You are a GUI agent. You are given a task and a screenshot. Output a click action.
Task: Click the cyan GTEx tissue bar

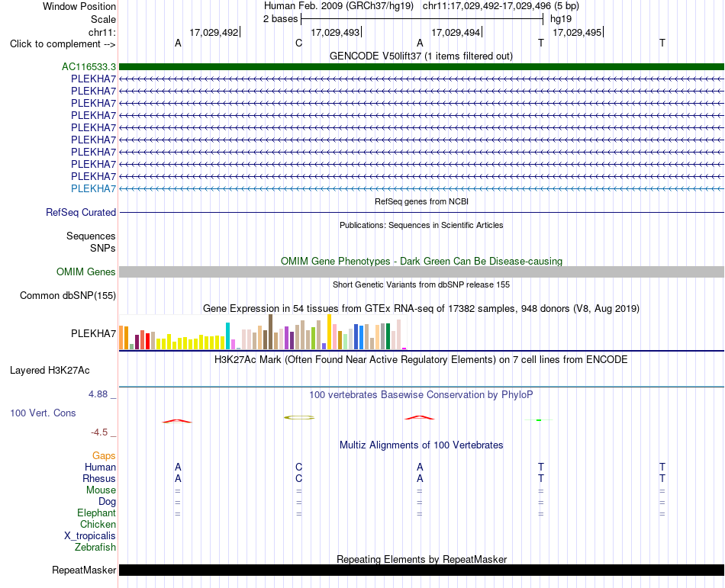pos(228,336)
